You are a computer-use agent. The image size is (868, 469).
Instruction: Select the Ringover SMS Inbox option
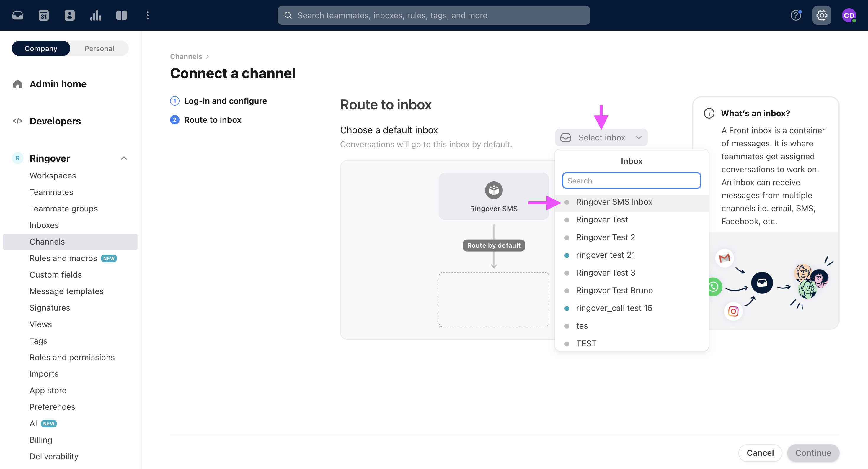[x=614, y=201]
